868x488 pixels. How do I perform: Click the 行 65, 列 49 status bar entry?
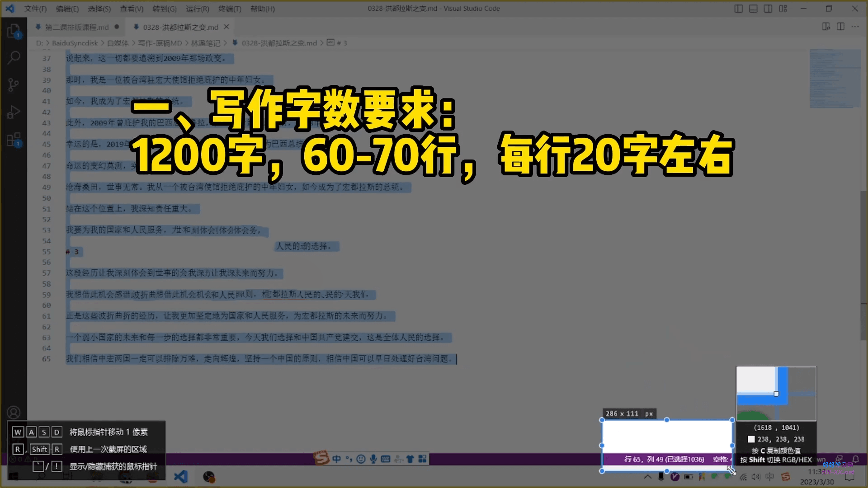pos(664,459)
